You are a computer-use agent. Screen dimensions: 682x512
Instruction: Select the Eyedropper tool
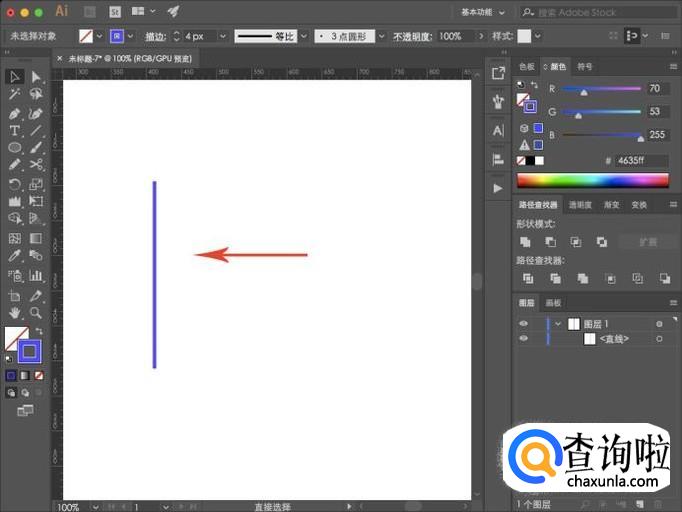click(x=14, y=257)
